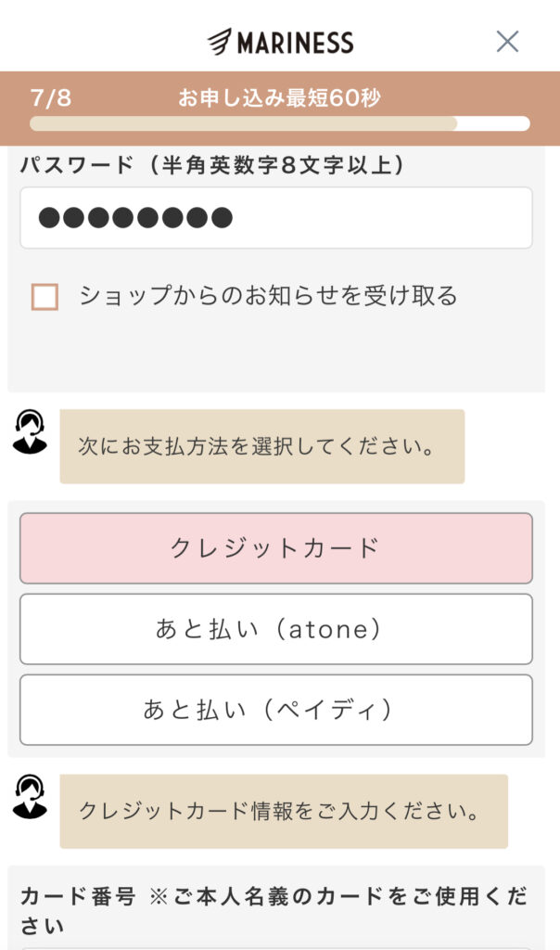Close the form with the X icon
Image resolution: width=560 pixels, height=950 pixels.
point(507,42)
